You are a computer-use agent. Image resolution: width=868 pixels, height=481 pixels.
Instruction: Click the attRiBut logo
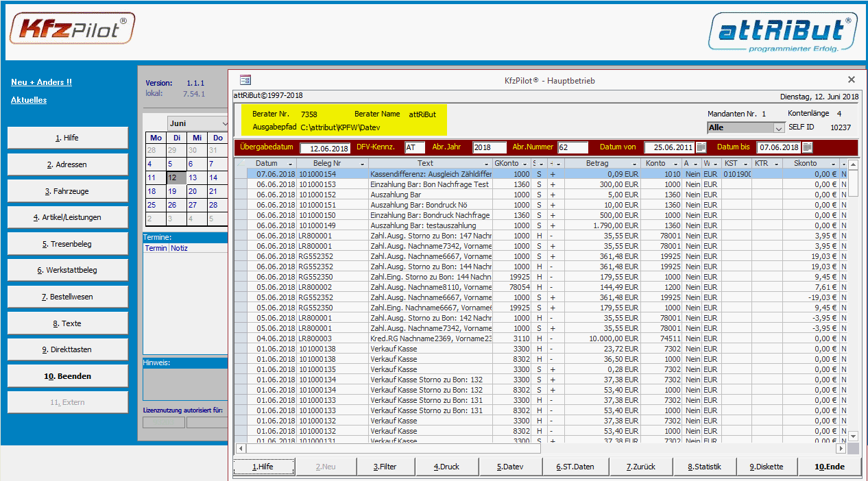(784, 32)
